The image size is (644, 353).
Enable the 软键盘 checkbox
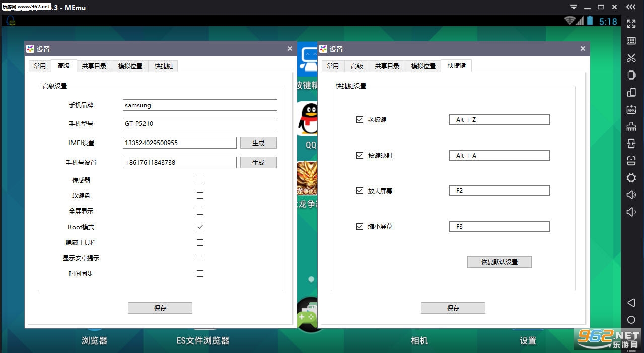click(200, 195)
